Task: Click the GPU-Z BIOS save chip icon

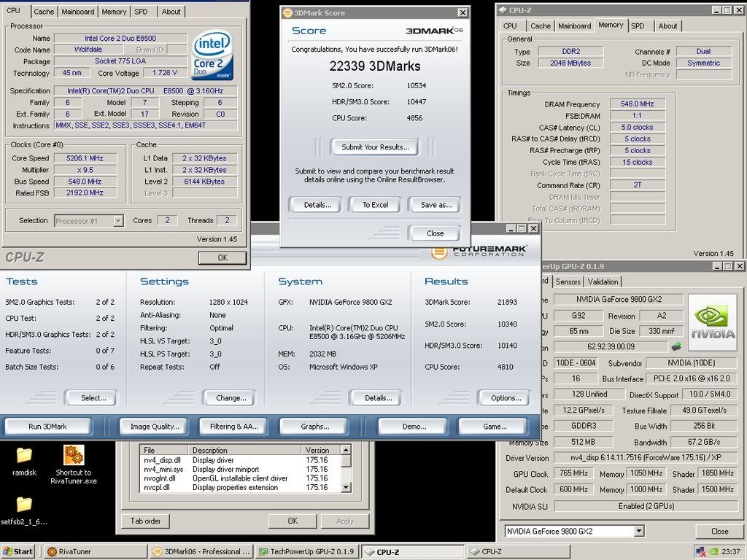Action: (676, 346)
